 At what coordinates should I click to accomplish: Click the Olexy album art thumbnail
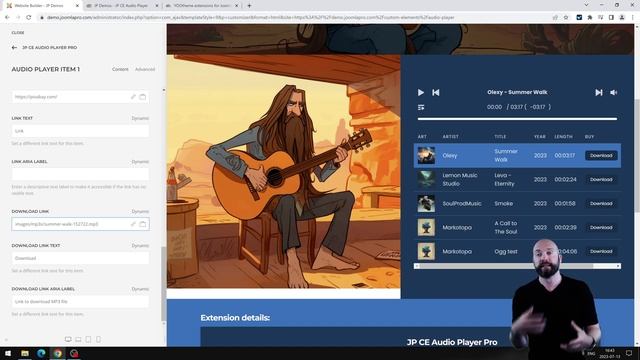coord(426,156)
